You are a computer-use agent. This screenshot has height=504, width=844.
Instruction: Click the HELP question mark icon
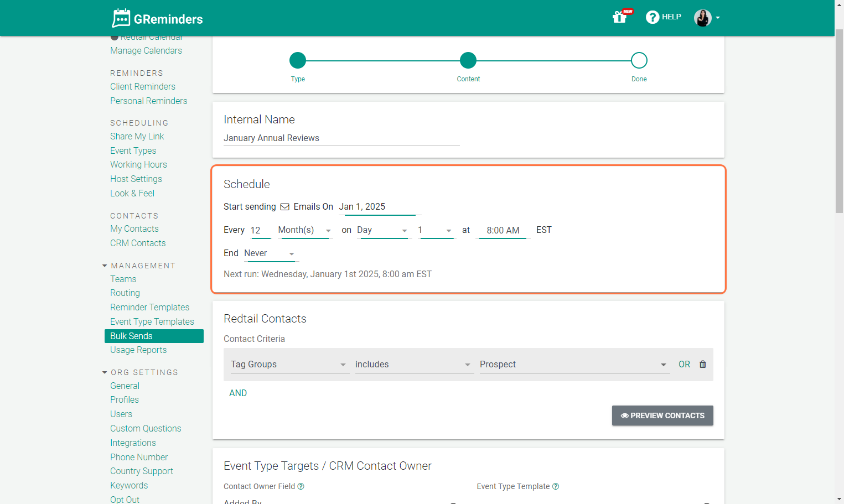click(x=652, y=17)
